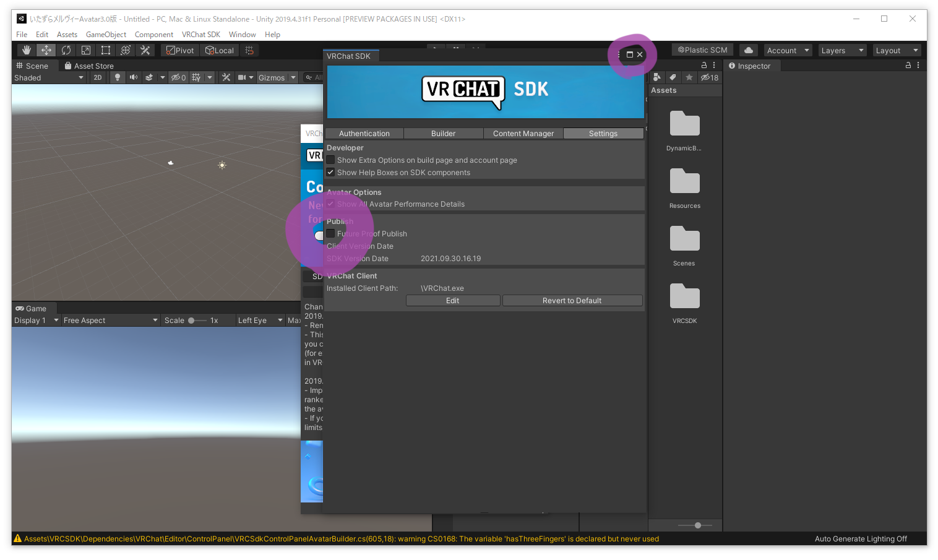The width and height of the screenshot is (938, 560).
Task: Switch to the Content Manager tab
Action: 523,133
